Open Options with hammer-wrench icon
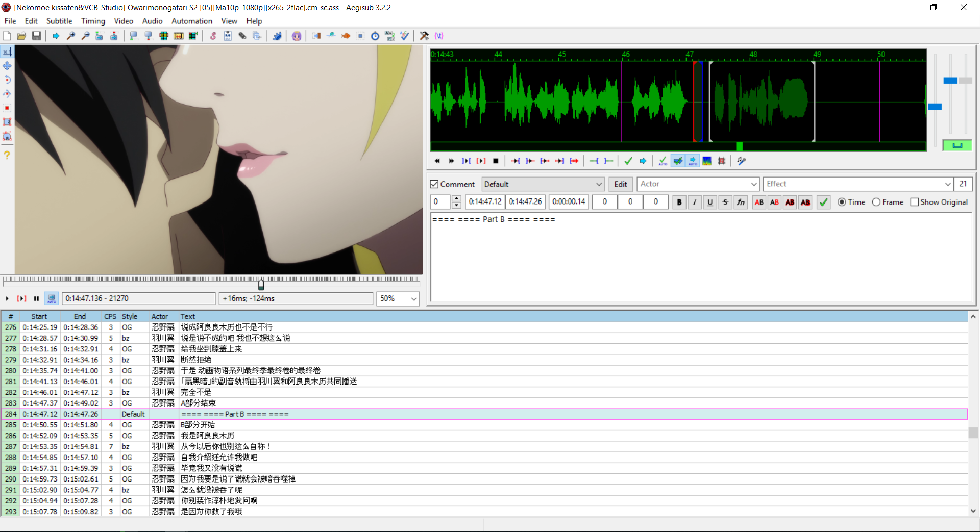Viewport: 980px width, 532px height. 424,36
